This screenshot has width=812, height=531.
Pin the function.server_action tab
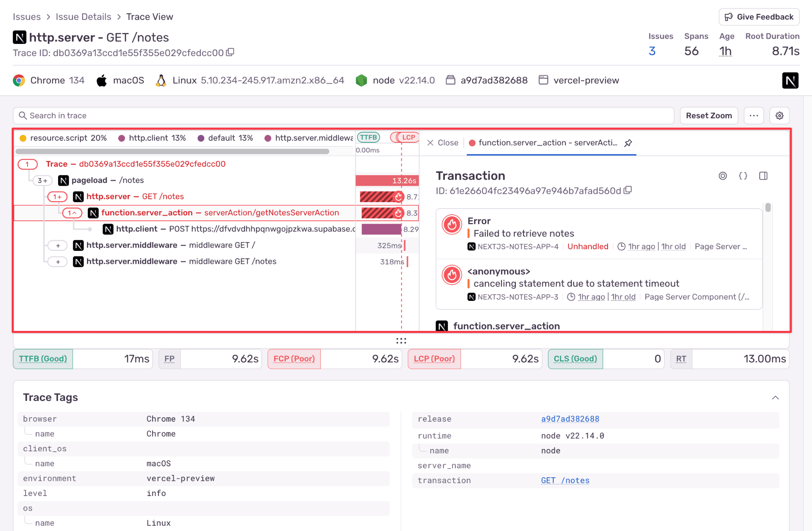click(628, 143)
